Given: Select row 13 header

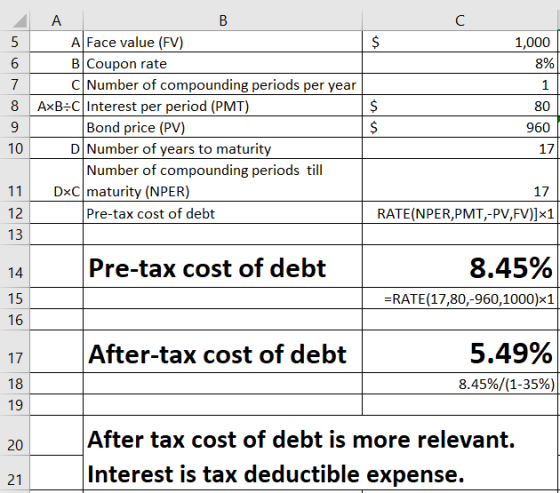Looking at the screenshot, I should 15,235.
